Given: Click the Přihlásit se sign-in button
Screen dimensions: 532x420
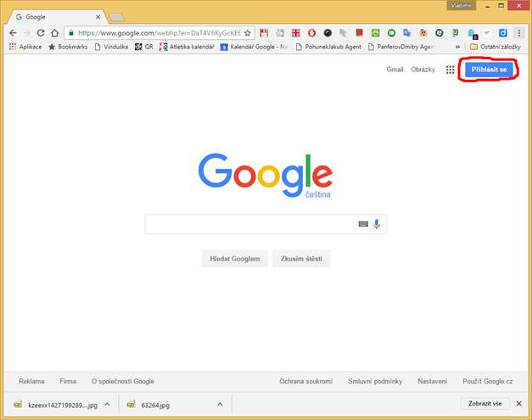Looking at the screenshot, I should coord(489,70).
